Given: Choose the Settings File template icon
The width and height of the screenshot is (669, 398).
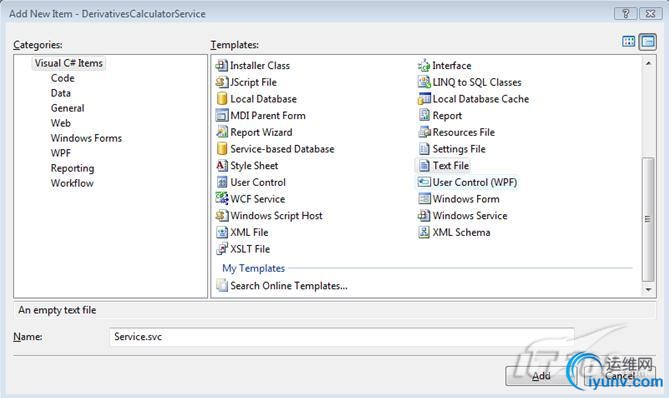Looking at the screenshot, I should point(424,148).
